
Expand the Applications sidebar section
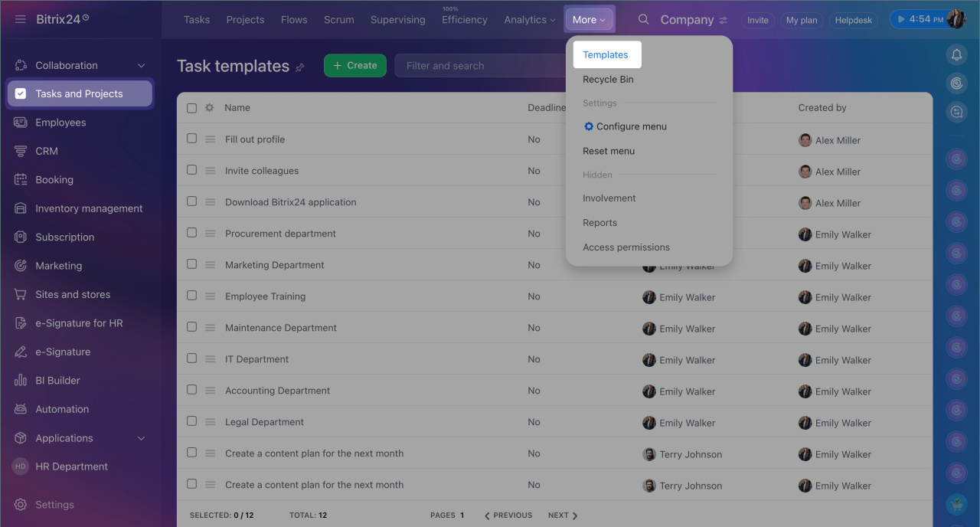(141, 438)
